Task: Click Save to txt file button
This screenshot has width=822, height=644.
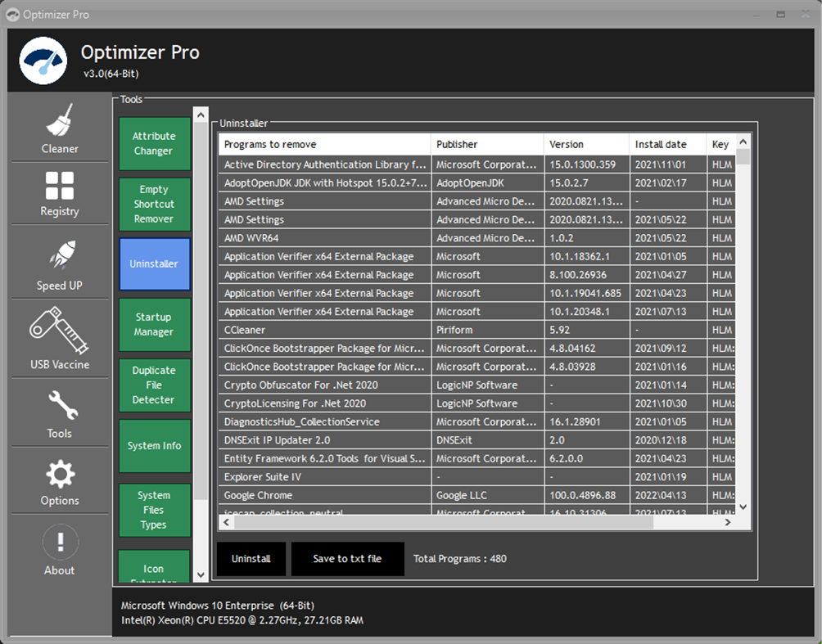Action: (348, 559)
